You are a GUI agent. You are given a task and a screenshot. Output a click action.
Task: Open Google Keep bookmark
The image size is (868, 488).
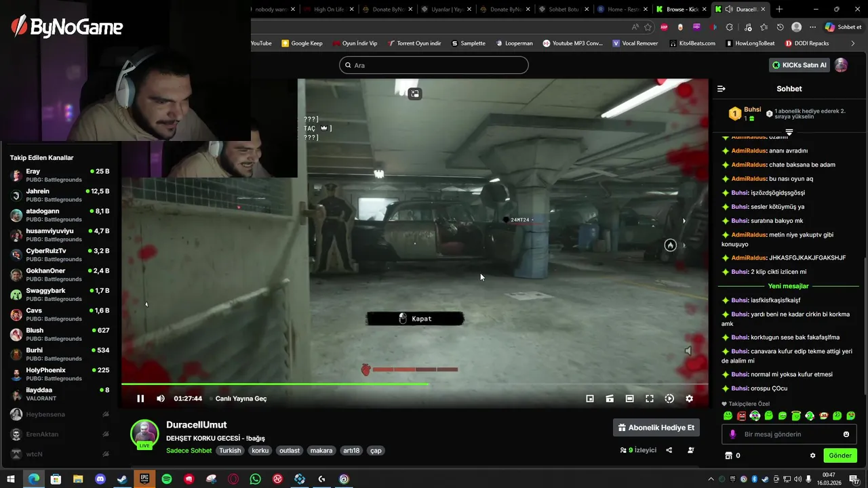(x=302, y=43)
